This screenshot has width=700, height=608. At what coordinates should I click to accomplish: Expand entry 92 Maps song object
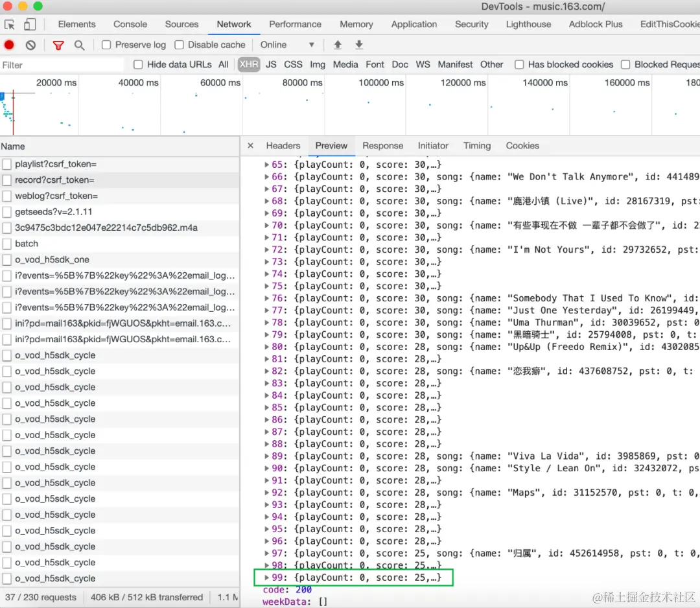pyautogui.click(x=266, y=493)
